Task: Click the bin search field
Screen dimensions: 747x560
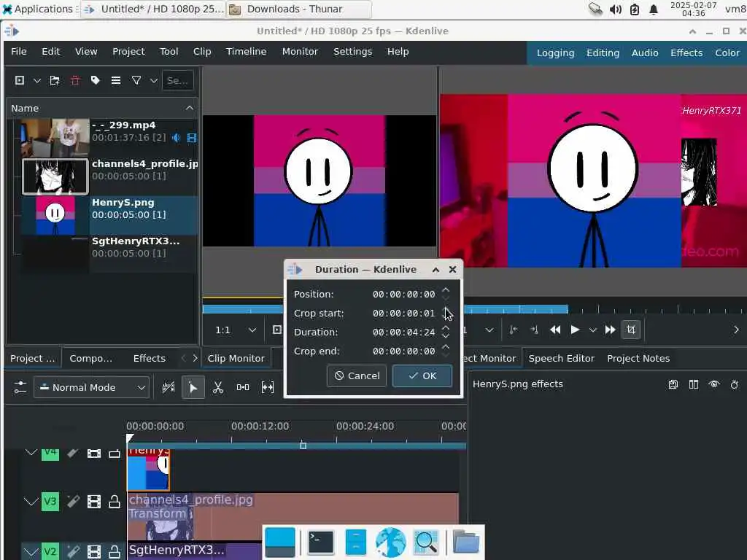Action: pos(178,80)
